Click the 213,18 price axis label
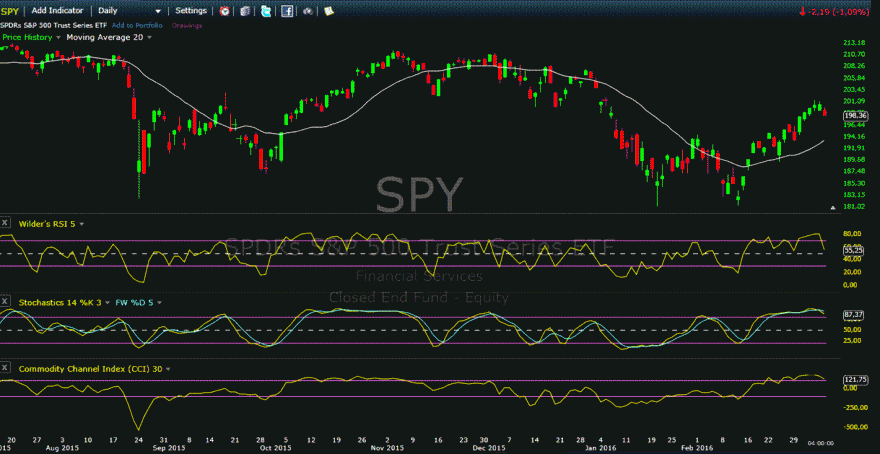Image resolution: width=880 pixels, height=454 pixels. tap(853, 43)
